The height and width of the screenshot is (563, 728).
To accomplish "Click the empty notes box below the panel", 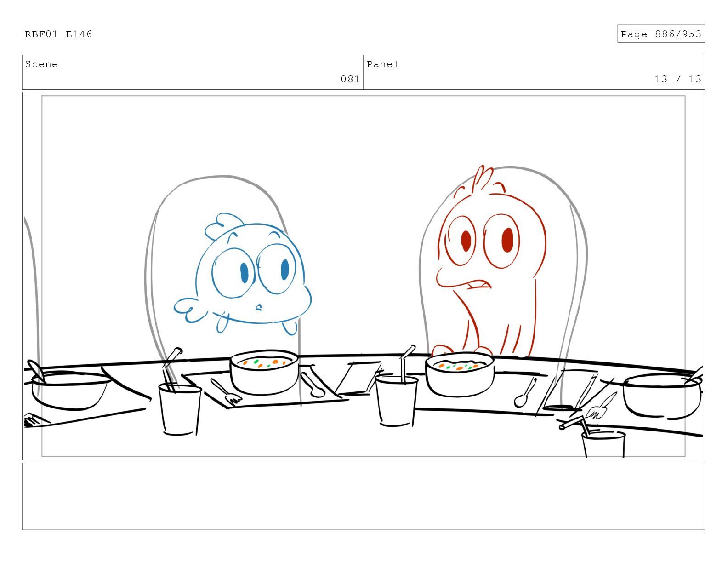I will tap(364, 496).
